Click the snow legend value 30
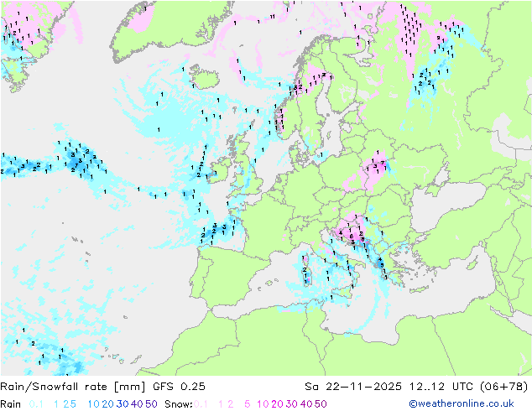The height and width of the screenshot is (411, 532). click(x=292, y=404)
